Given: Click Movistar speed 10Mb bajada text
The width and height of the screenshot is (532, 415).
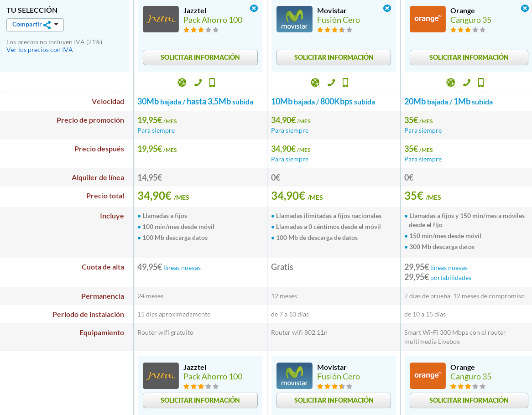Looking at the screenshot, I should pos(293,102).
